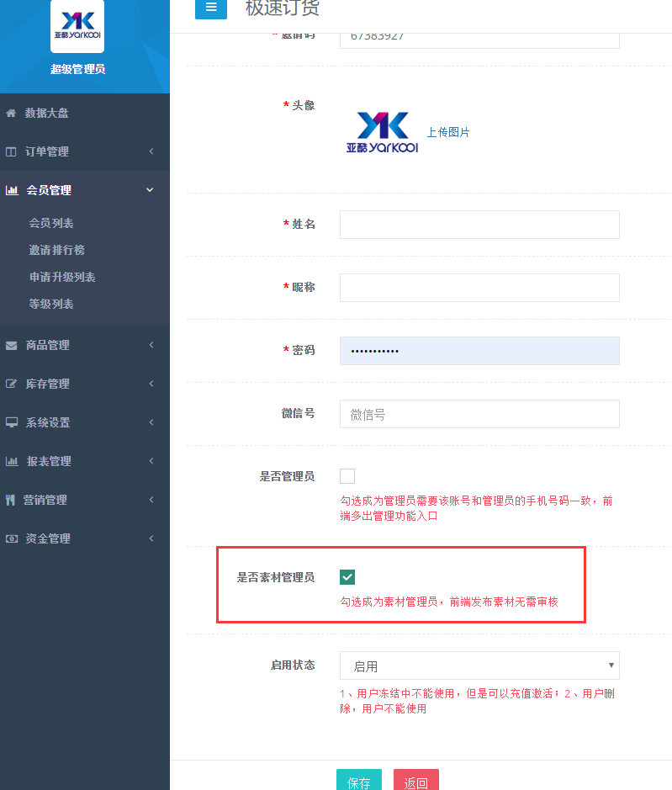This screenshot has height=790, width=672.
Task: Click the 系统设置 menu label
Action: click(x=48, y=422)
